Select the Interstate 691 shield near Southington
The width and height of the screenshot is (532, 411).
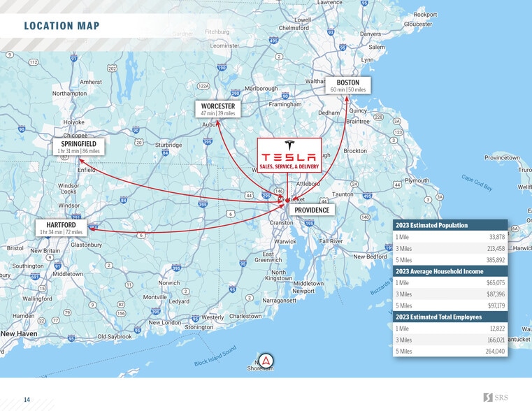coord(35,277)
